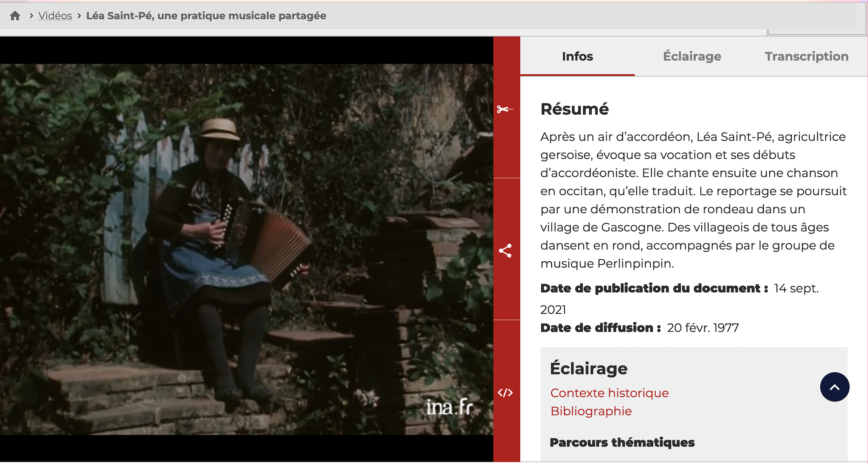The height and width of the screenshot is (464, 868).
Task: Open the Transcription tab
Action: click(x=807, y=56)
